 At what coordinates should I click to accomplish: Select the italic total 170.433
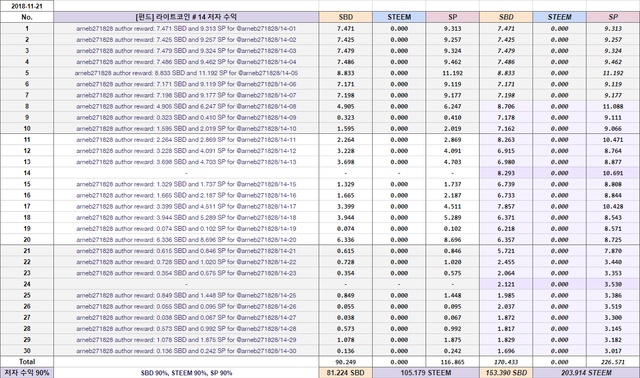(506, 362)
